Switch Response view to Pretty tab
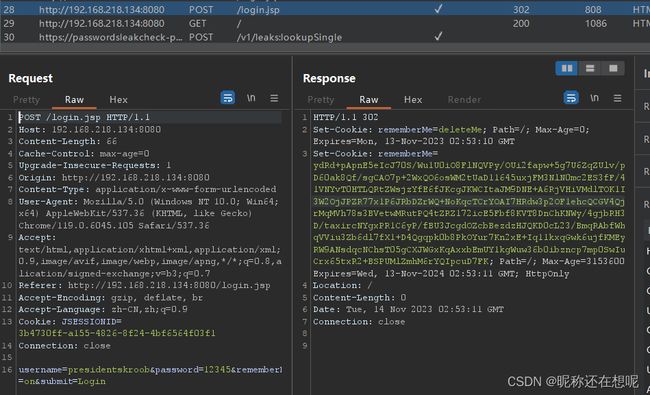Viewport: 650px width, 395px height. coord(320,100)
